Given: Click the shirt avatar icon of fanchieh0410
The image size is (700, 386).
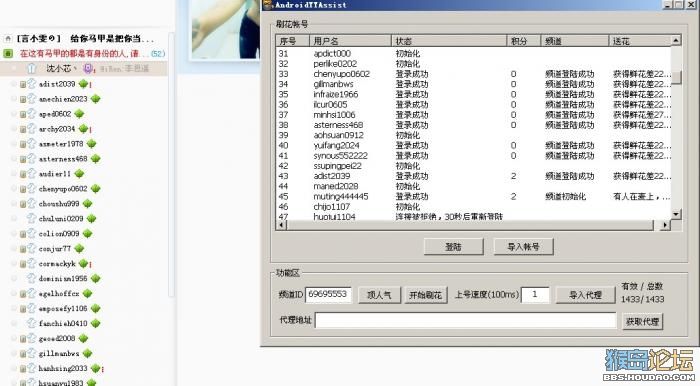Looking at the screenshot, I should 31,324.
